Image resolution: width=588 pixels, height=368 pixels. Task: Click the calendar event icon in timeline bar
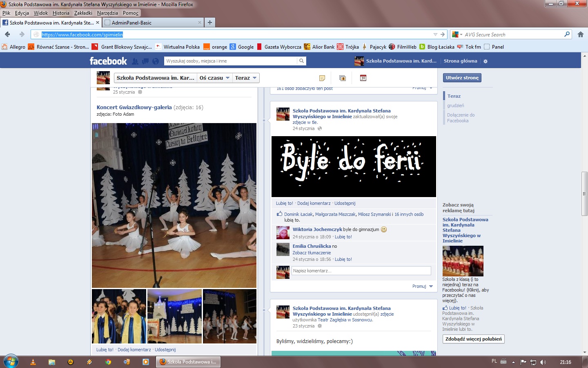pyautogui.click(x=363, y=78)
